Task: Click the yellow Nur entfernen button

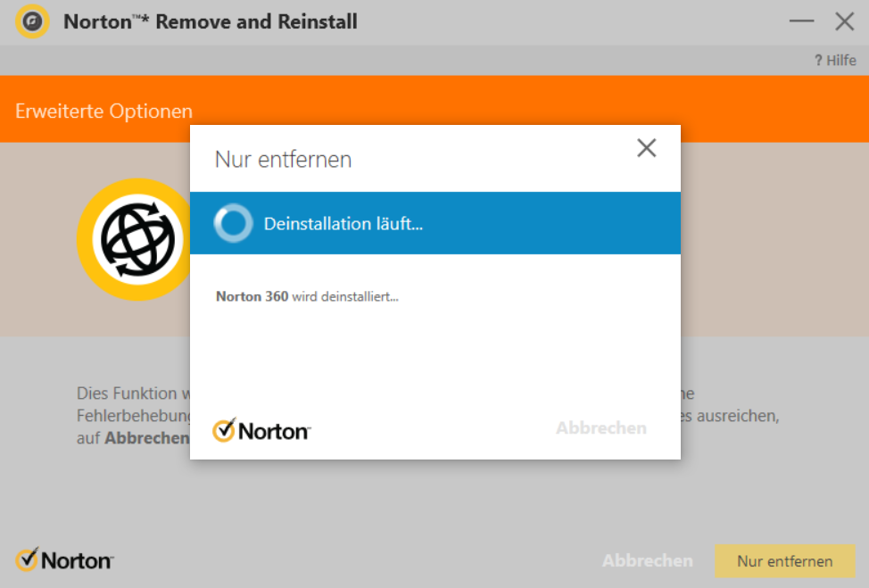Action: [x=785, y=561]
